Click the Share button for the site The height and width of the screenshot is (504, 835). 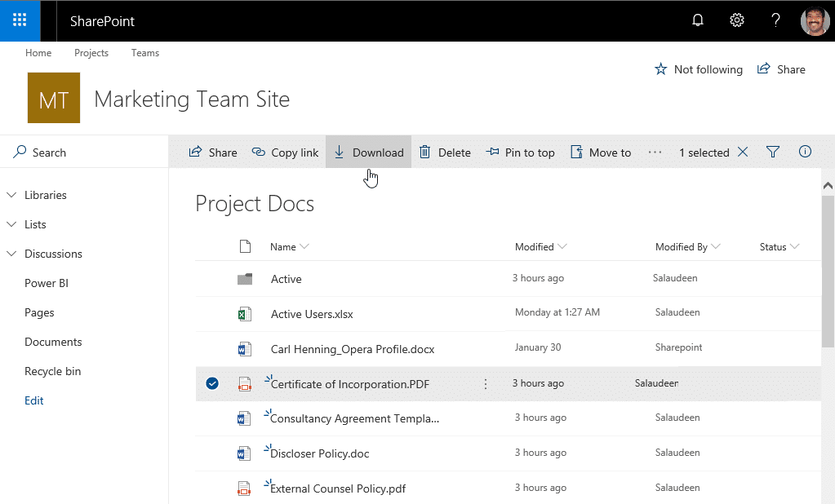(780, 69)
